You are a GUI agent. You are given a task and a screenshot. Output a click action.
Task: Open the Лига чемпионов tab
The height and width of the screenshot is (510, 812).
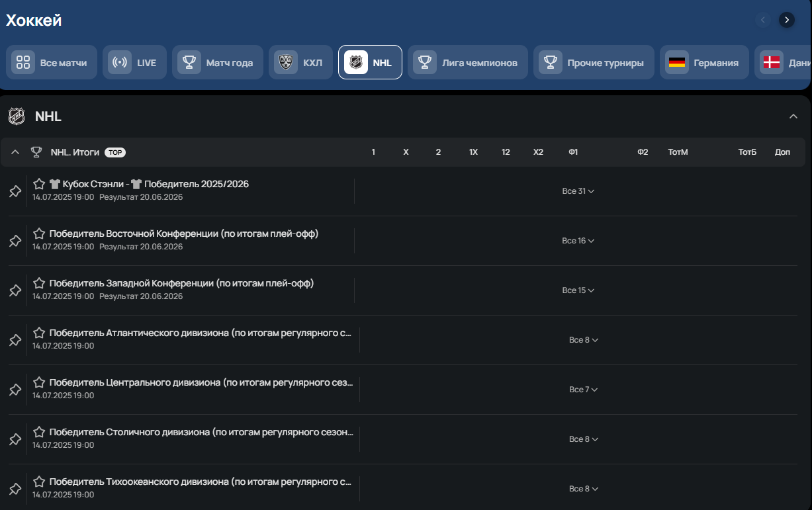468,62
